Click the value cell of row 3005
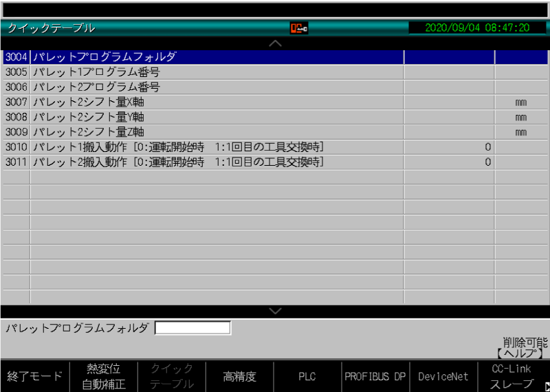 [450, 72]
